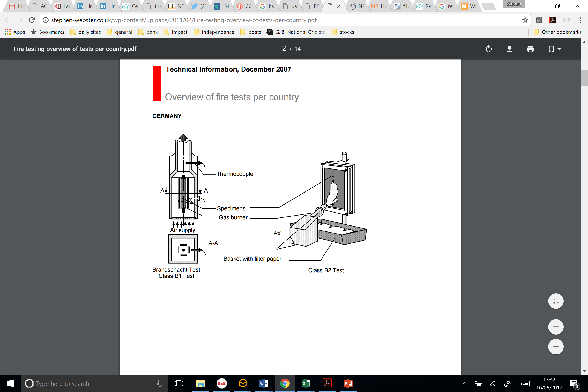Open Microsoft Excel from taskbar
The height and width of the screenshot is (392, 588).
[x=306, y=383]
